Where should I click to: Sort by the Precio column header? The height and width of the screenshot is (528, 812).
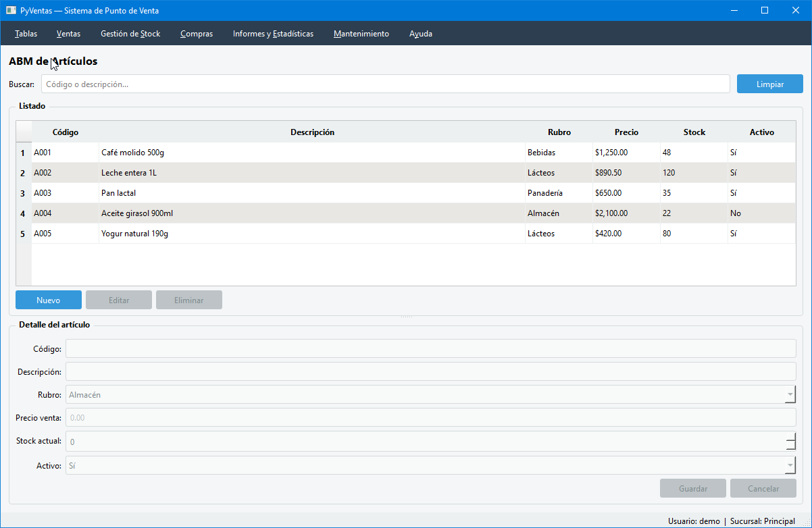[x=626, y=132]
